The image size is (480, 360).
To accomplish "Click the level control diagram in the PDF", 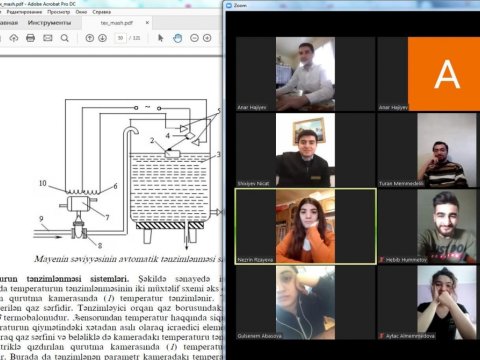I will click(x=127, y=173).
